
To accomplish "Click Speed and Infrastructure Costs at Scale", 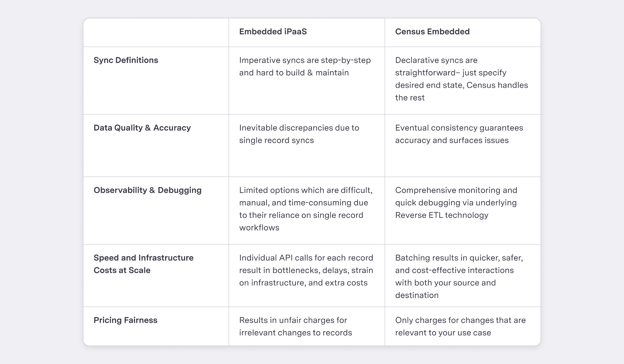I will click(x=143, y=264).
